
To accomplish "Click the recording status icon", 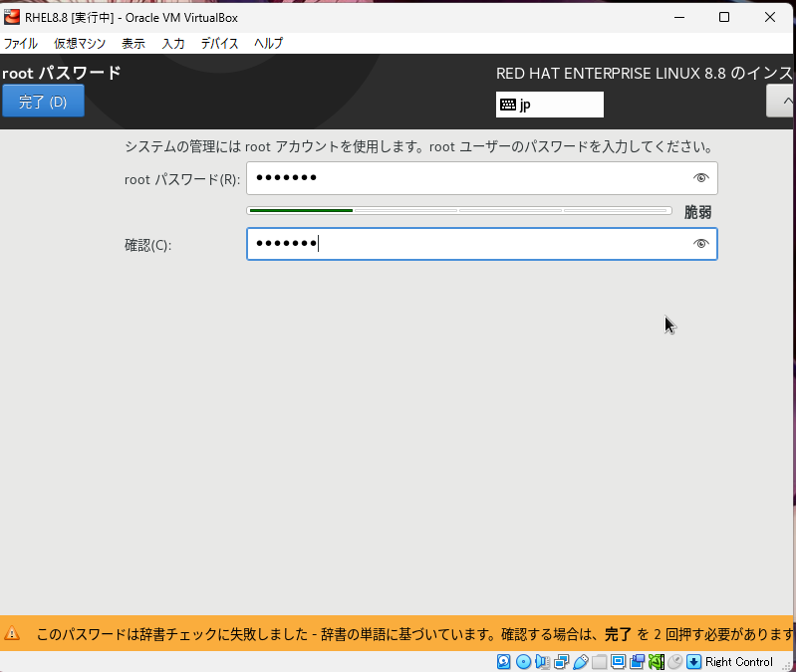I will coord(638,661).
